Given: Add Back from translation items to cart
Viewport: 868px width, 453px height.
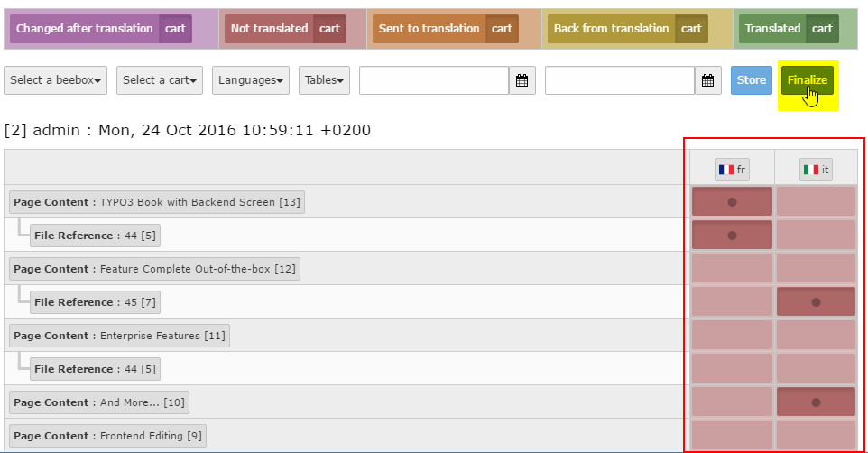Looking at the screenshot, I should pyautogui.click(x=691, y=29).
